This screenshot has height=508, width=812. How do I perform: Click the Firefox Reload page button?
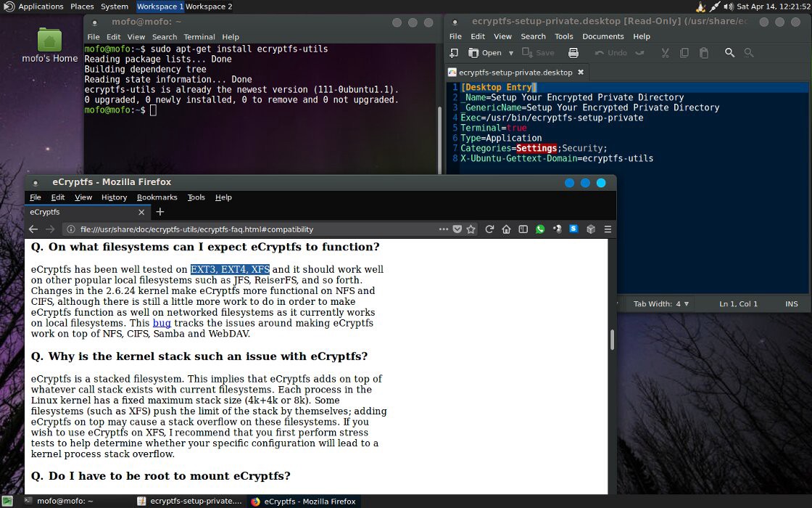[x=489, y=229]
